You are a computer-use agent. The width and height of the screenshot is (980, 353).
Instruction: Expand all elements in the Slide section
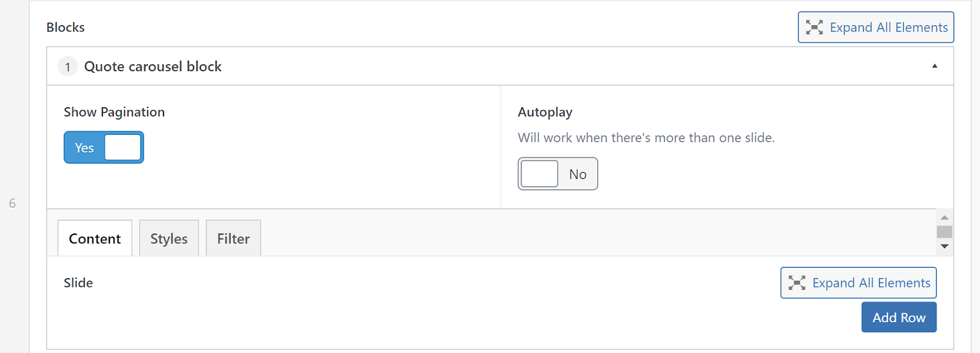pyautogui.click(x=858, y=283)
